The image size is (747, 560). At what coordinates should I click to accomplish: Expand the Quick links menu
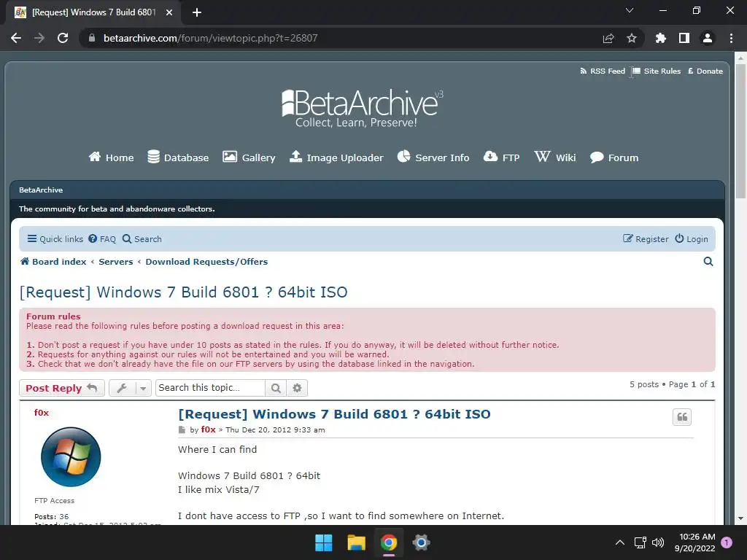pos(55,239)
